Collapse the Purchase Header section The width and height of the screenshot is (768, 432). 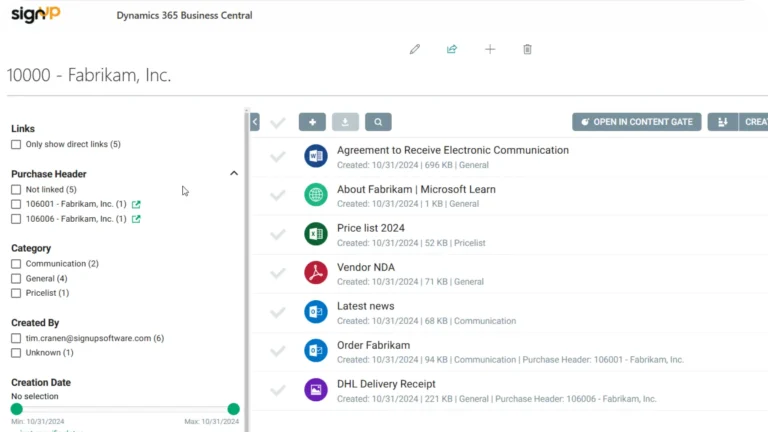pyautogui.click(x=234, y=173)
